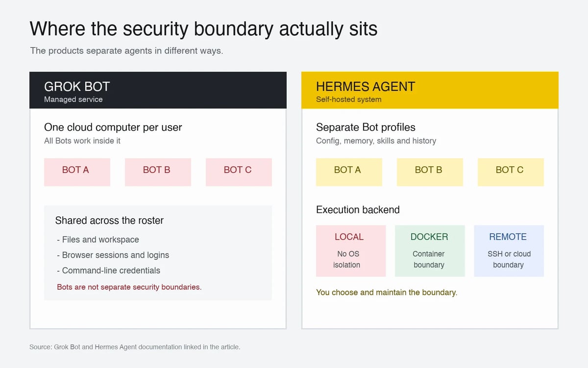Viewport: 588px width, 368px height.
Task: Click the HERMES AGENT header banner
Action: [x=430, y=90]
